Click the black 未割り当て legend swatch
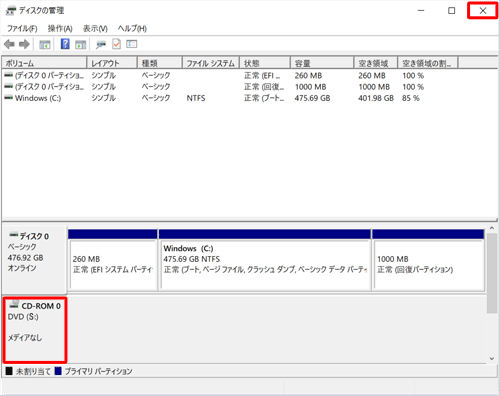The width and height of the screenshot is (500, 396). (9, 371)
